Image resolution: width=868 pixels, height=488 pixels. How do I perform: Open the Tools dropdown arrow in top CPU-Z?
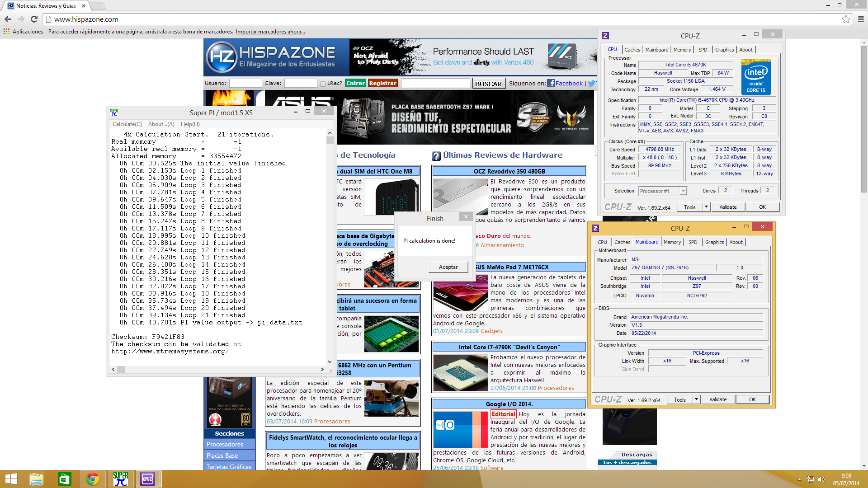[706, 207]
